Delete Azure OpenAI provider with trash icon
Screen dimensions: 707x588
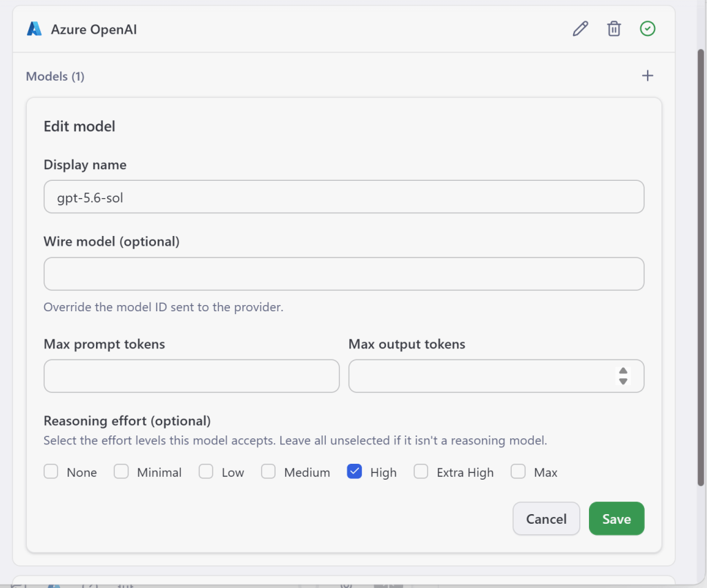(614, 29)
